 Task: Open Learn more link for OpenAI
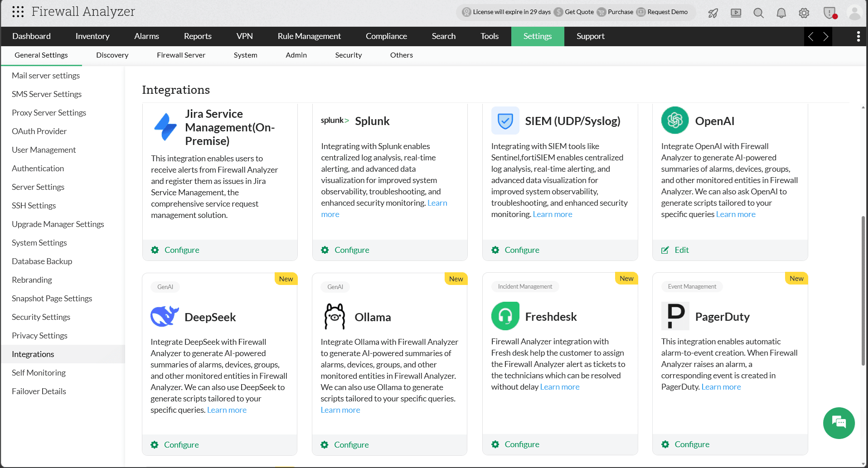click(x=736, y=214)
